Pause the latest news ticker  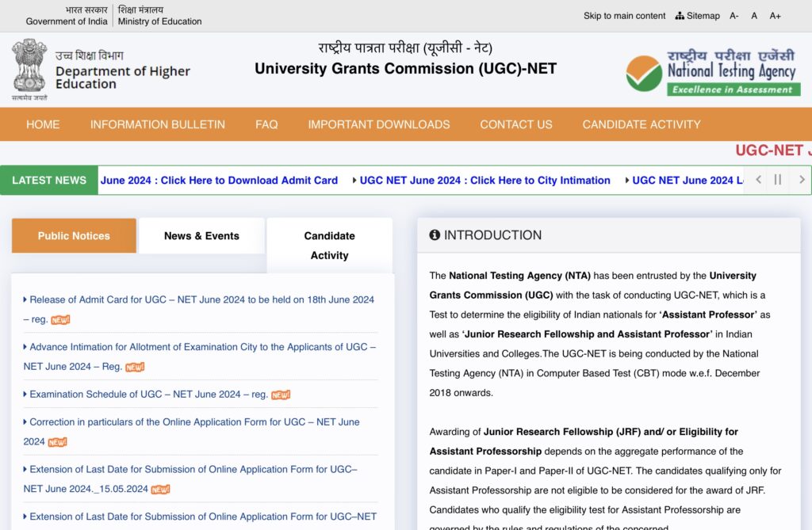(x=777, y=180)
